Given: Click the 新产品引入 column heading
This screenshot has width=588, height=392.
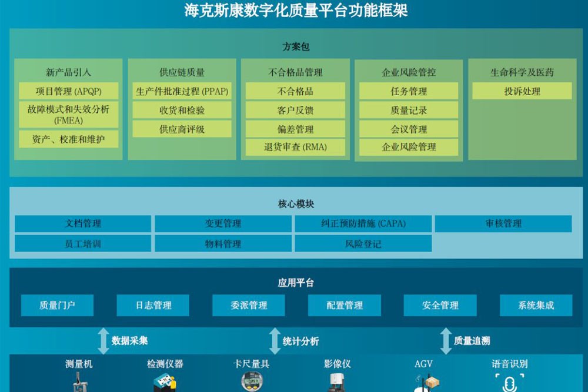Looking at the screenshot, I should click(69, 72).
